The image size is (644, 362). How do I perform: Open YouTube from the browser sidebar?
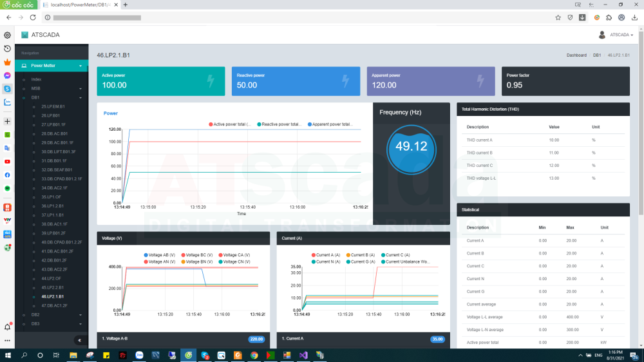(x=7, y=162)
